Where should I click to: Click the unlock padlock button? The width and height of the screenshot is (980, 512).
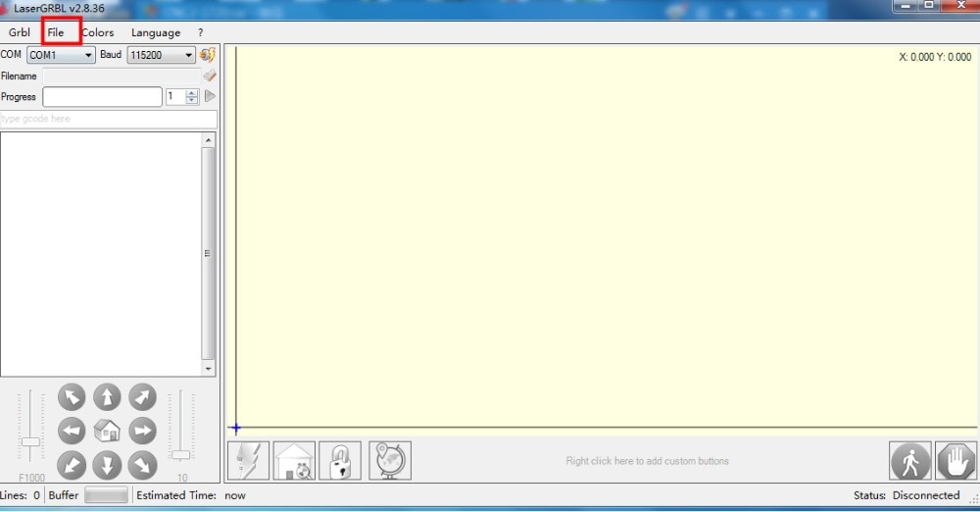(x=340, y=461)
